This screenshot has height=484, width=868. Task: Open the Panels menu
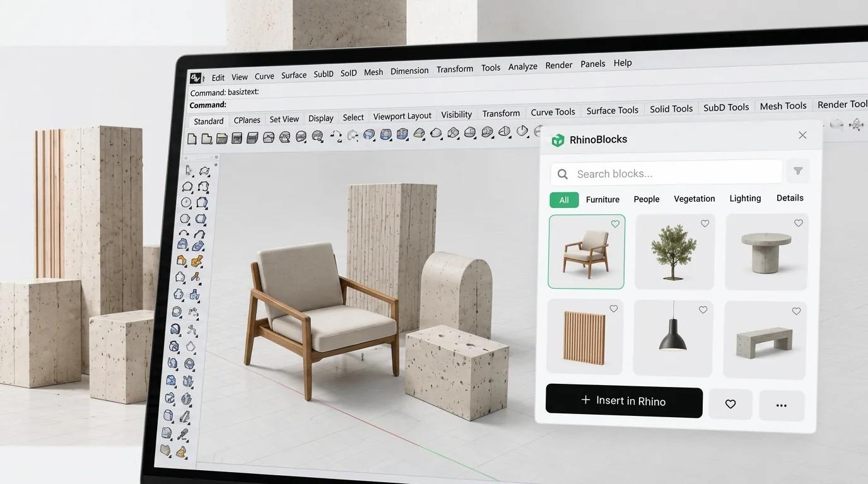click(x=593, y=64)
